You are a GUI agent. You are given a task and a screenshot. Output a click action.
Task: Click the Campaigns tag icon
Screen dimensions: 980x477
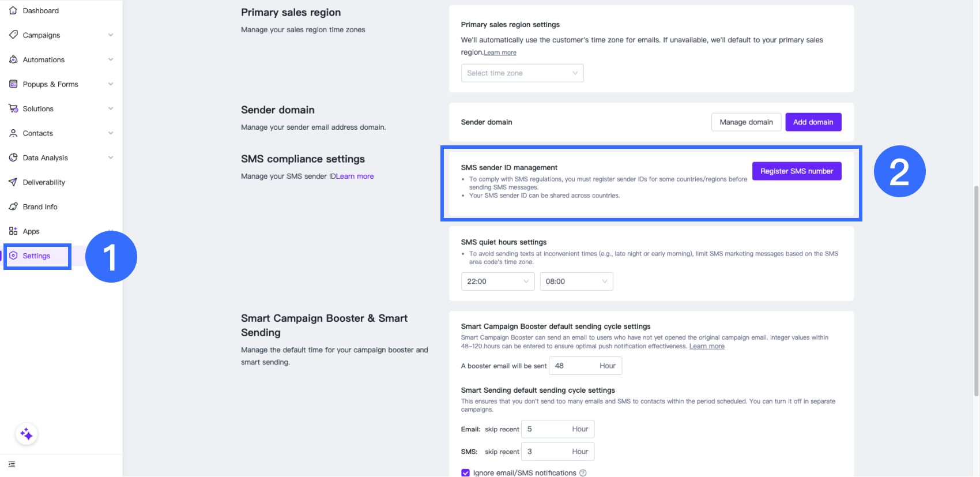(13, 35)
